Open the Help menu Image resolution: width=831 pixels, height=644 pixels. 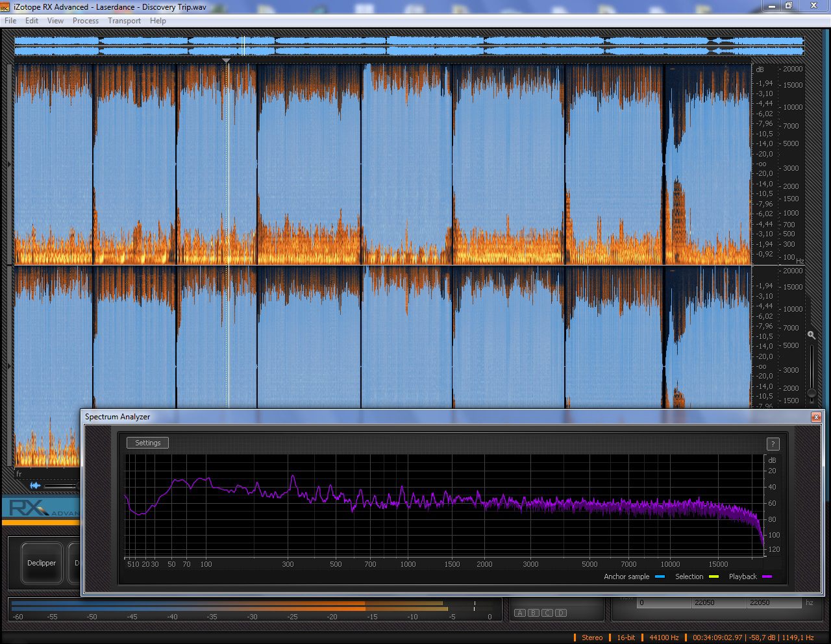(x=158, y=21)
